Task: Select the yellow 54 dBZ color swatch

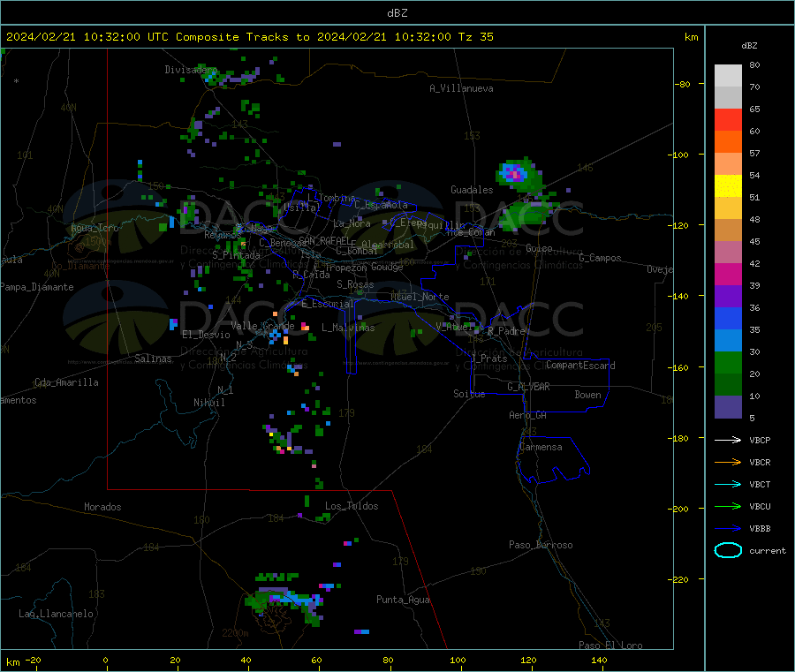Action: [728, 186]
